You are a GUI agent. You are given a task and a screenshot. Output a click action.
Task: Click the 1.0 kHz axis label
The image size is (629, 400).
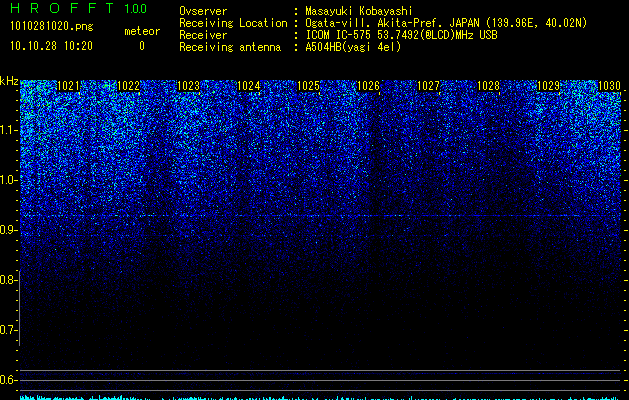point(9,180)
